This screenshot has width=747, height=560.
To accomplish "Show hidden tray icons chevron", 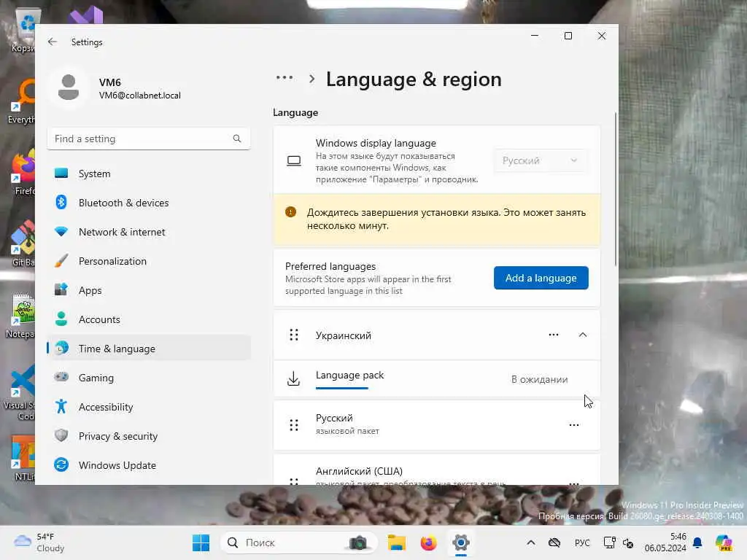I will (x=531, y=542).
